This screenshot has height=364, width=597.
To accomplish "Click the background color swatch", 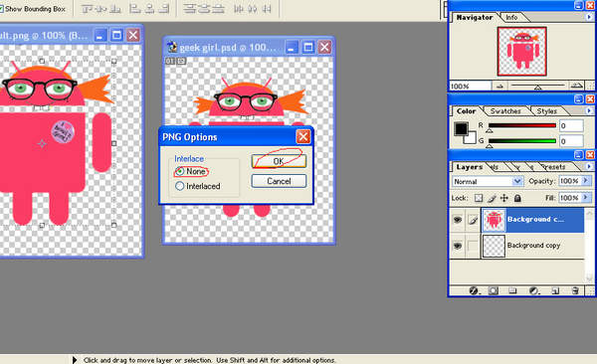I will 472,139.
